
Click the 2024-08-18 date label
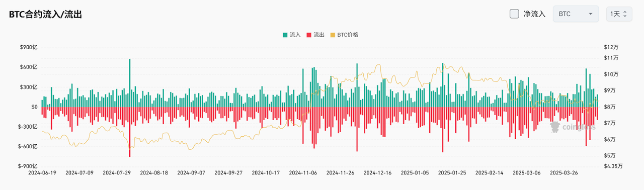[153, 172]
